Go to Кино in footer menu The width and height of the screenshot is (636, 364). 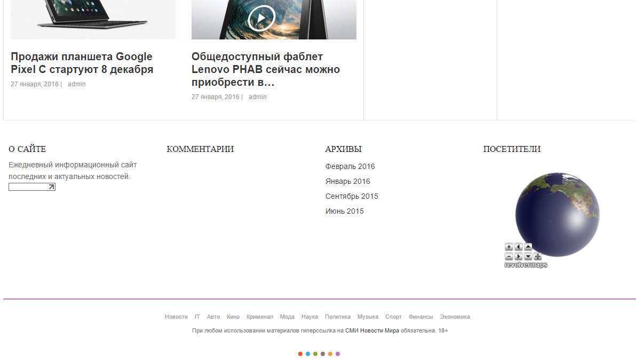click(233, 317)
